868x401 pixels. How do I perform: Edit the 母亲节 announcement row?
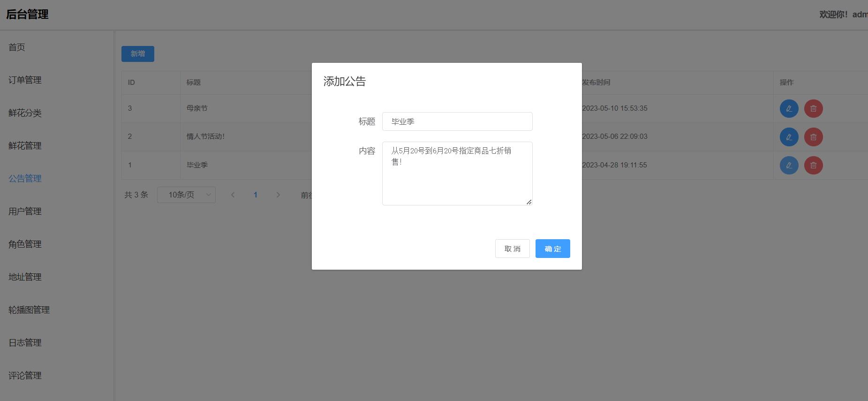[789, 108]
